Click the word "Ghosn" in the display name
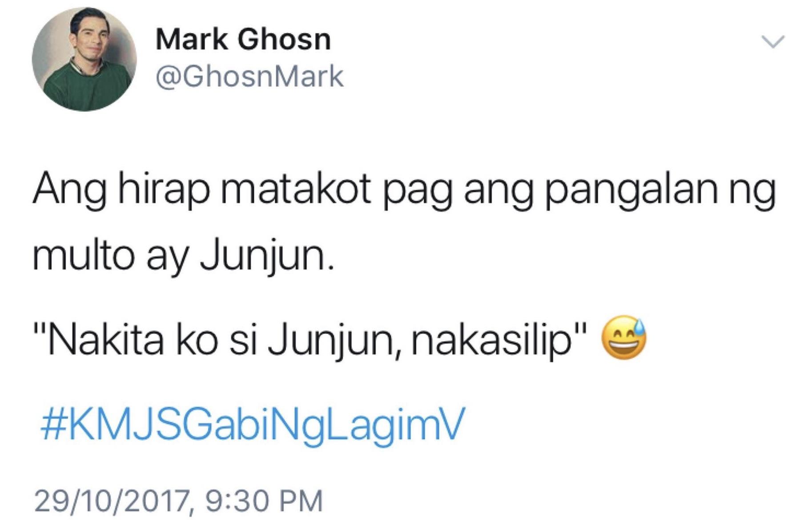This screenshot has height=523, width=812. 284,40
